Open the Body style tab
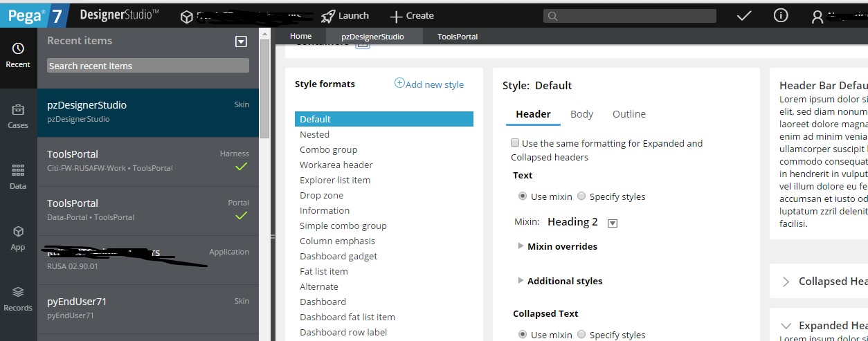Screen dimensions: 868x341 point(581,114)
